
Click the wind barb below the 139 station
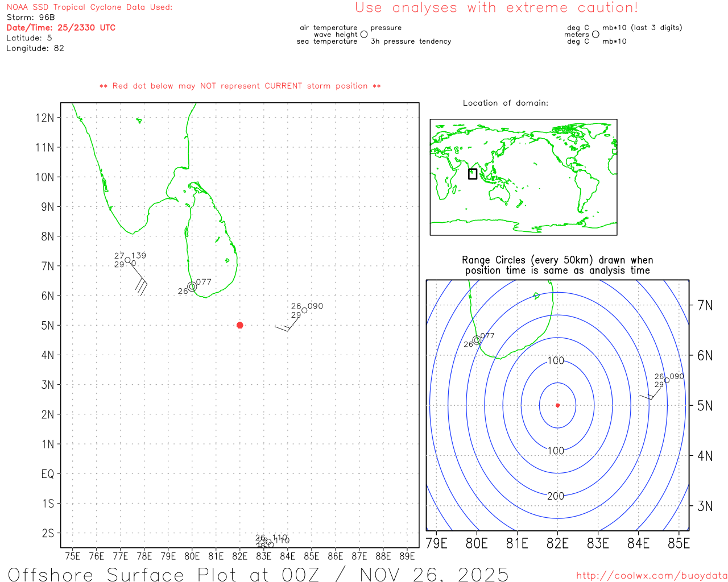138,280
